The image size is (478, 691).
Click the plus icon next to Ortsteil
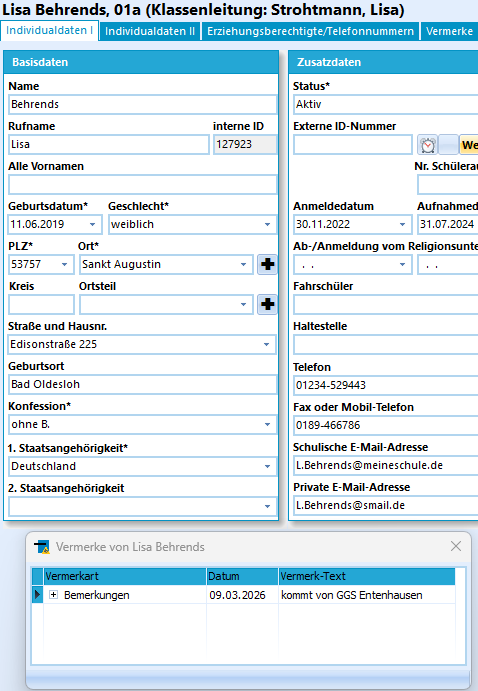point(267,305)
